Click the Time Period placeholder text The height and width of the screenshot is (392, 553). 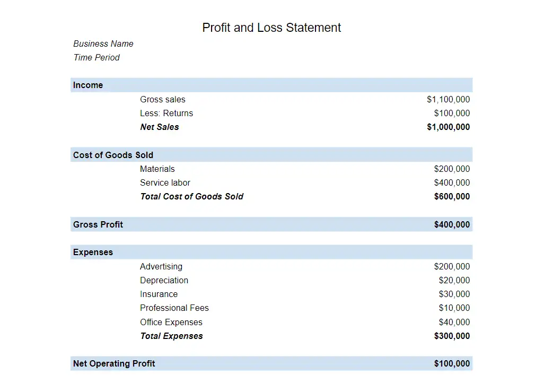point(96,57)
